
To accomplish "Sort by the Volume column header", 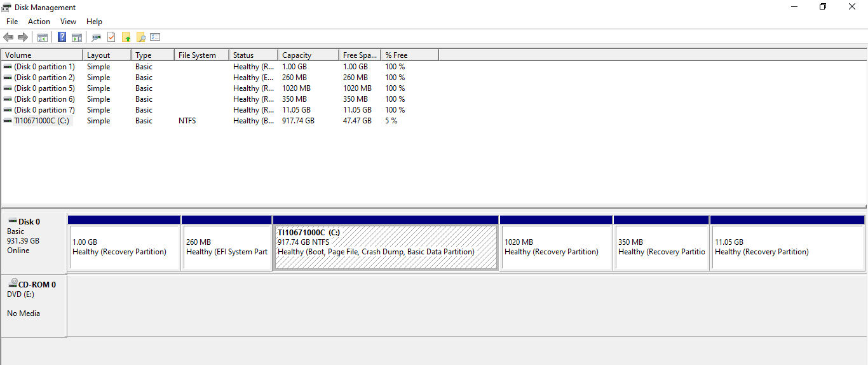I will (x=42, y=55).
